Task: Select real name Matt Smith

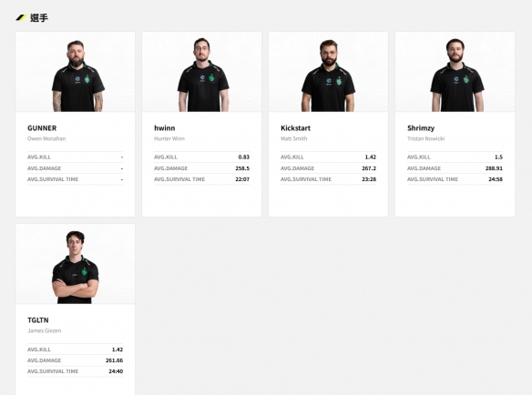Action: coord(294,138)
